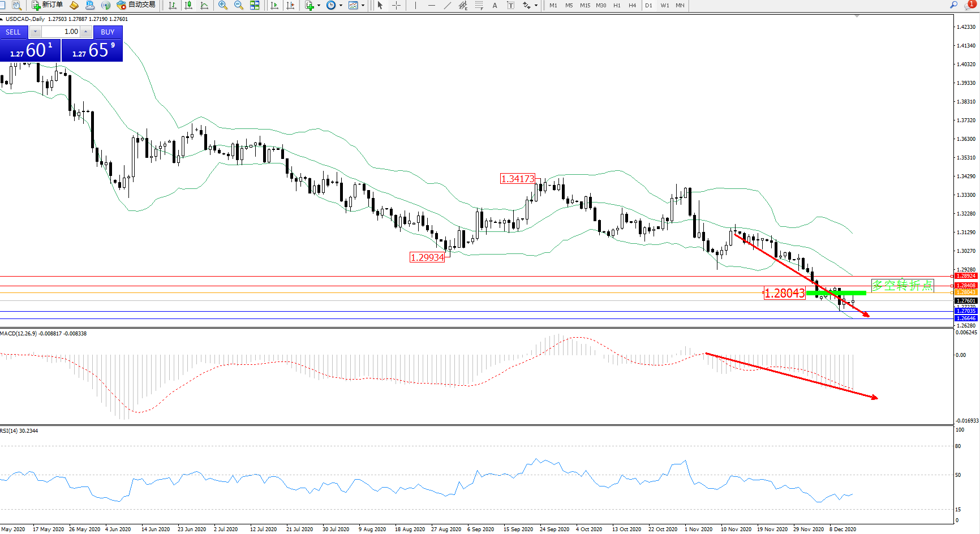The height and width of the screenshot is (534, 980).
Task: Select the Fibonacci retracement tool
Action: (479, 5)
